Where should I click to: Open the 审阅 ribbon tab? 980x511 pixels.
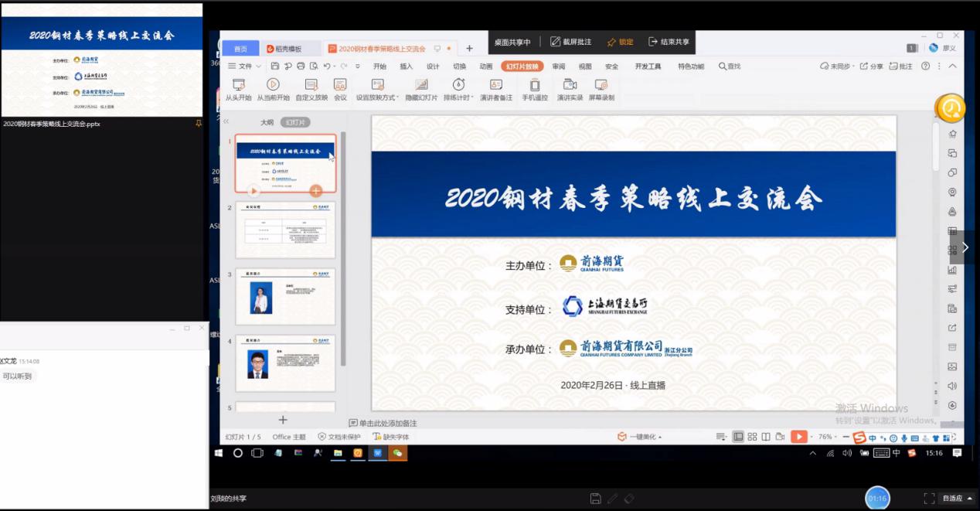(x=558, y=66)
